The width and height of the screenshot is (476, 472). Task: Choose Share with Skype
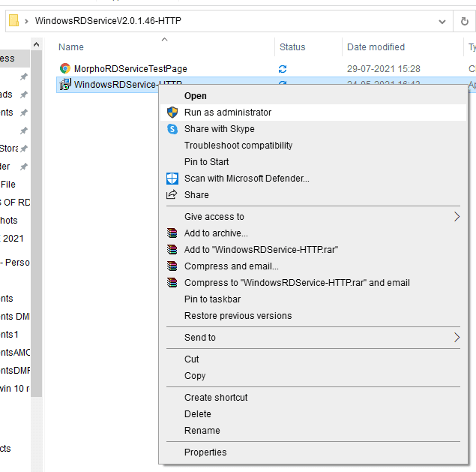click(313, 129)
